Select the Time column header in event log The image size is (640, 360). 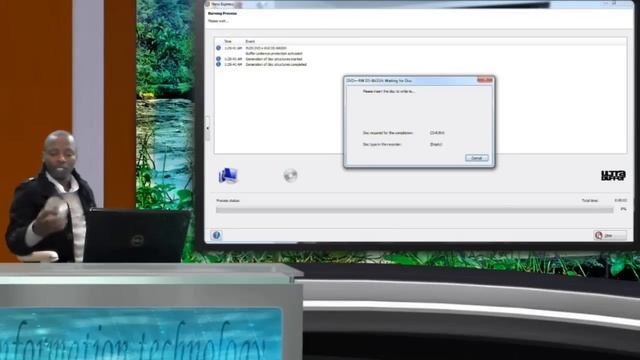coord(228,42)
